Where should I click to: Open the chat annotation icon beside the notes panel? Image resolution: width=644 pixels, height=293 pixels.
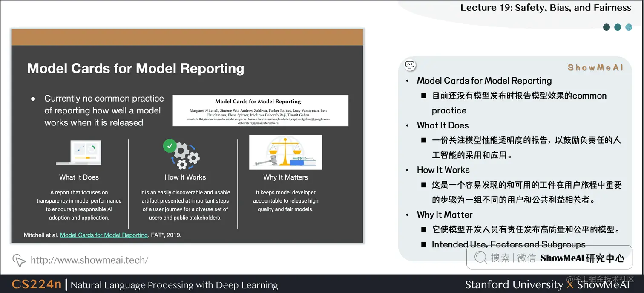(x=409, y=64)
